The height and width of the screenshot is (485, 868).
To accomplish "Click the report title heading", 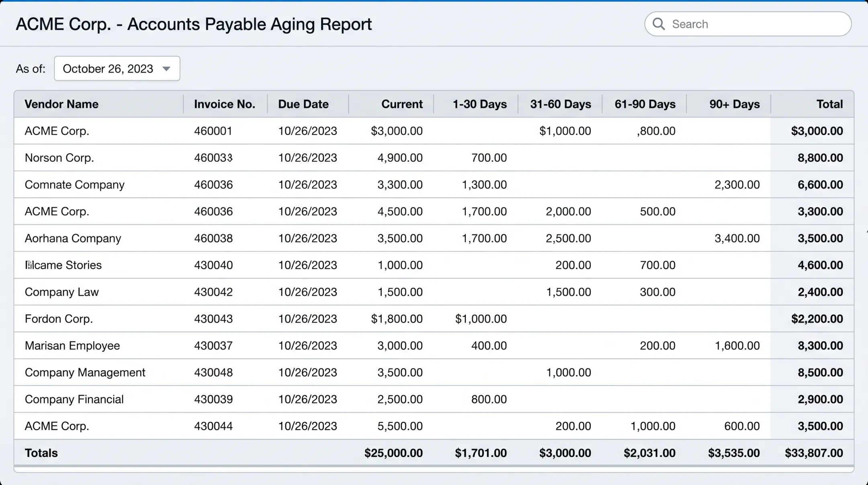I will pyautogui.click(x=194, y=24).
